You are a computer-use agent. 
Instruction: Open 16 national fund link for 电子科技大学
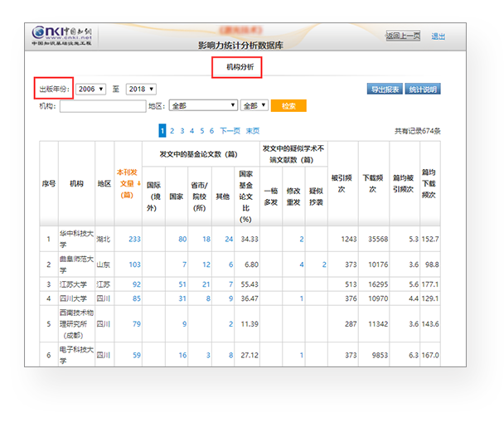[182, 356]
